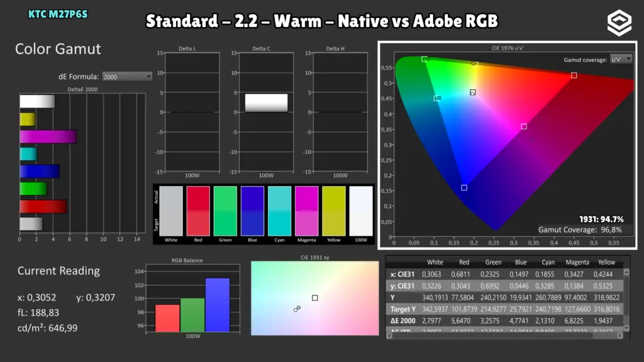Viewport: 644px width, 362px height.
Task: Click the measured point circles in CIE 1931 xy chart
Action: (x=297, y=309)
